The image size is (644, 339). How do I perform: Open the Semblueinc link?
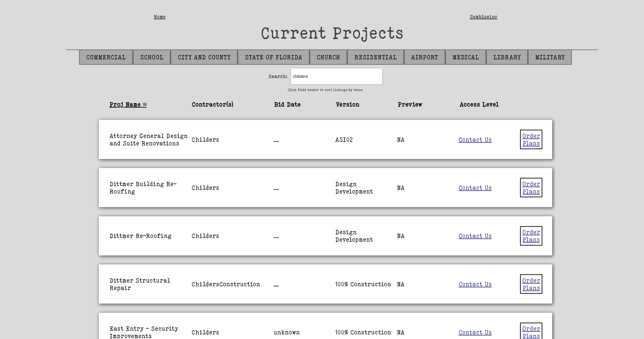(x=483, y=17)
